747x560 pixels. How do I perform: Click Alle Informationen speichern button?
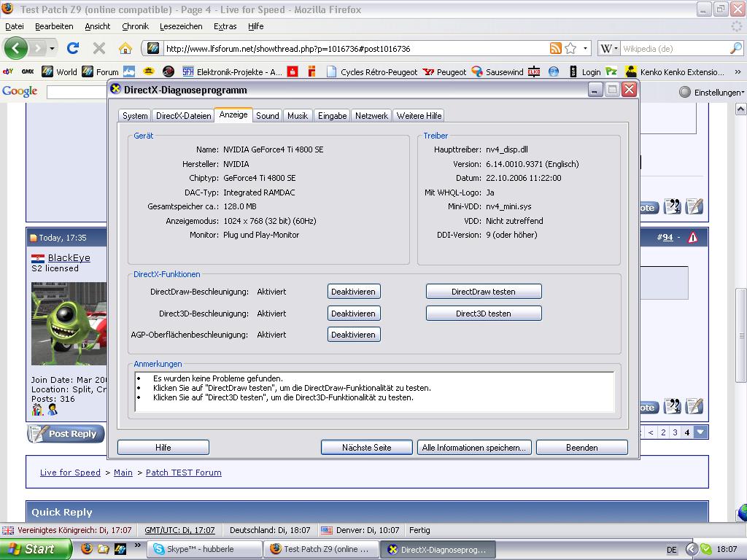point(474,447)
